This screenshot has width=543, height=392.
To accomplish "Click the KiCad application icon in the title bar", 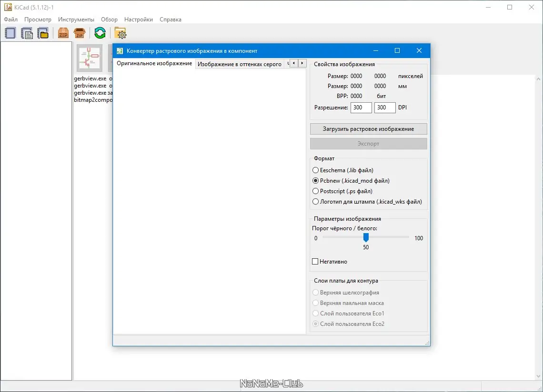I will [8, 7].
